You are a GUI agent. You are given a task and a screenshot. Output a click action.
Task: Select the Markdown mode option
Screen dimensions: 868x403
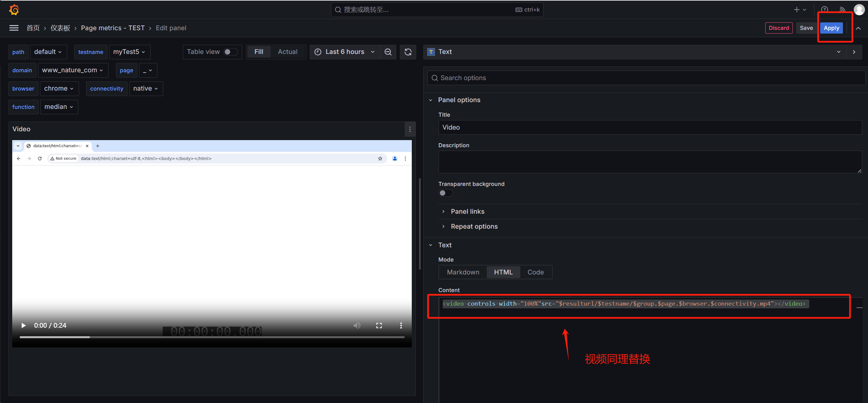pos(463,272)
